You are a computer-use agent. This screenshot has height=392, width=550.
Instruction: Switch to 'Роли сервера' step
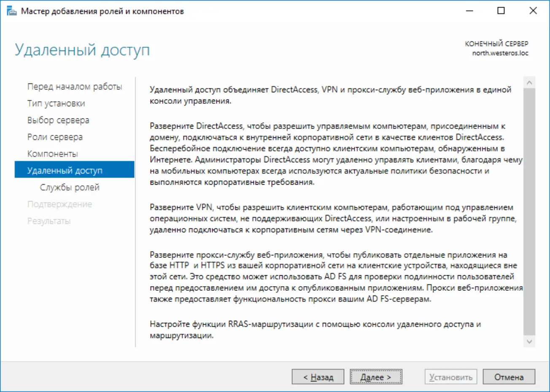[x=55, y=137]
